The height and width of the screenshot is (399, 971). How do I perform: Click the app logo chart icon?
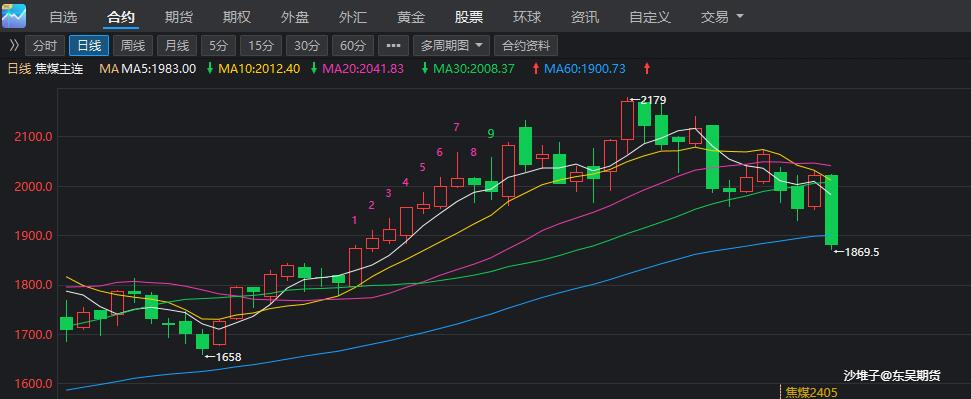click(14, 15)
